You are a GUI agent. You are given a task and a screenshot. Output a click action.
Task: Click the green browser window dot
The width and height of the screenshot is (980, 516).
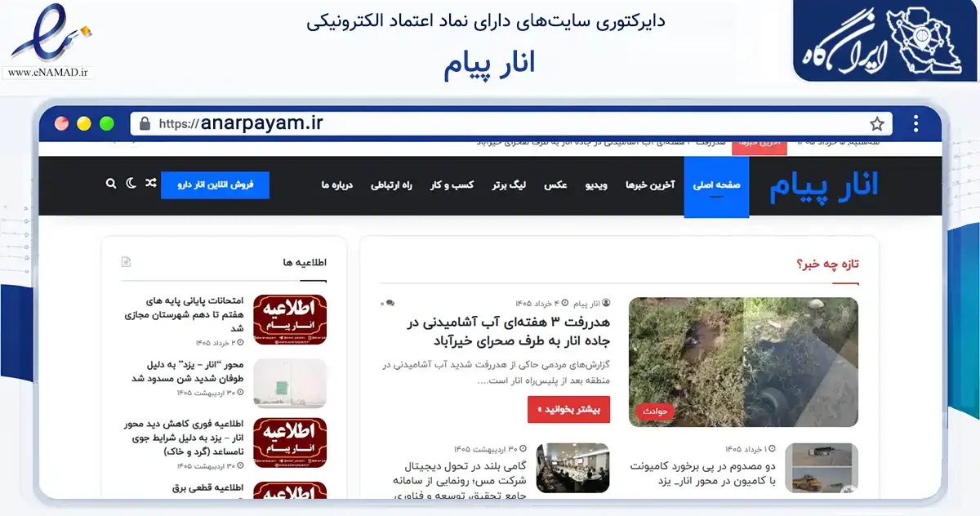coord(107,124)
